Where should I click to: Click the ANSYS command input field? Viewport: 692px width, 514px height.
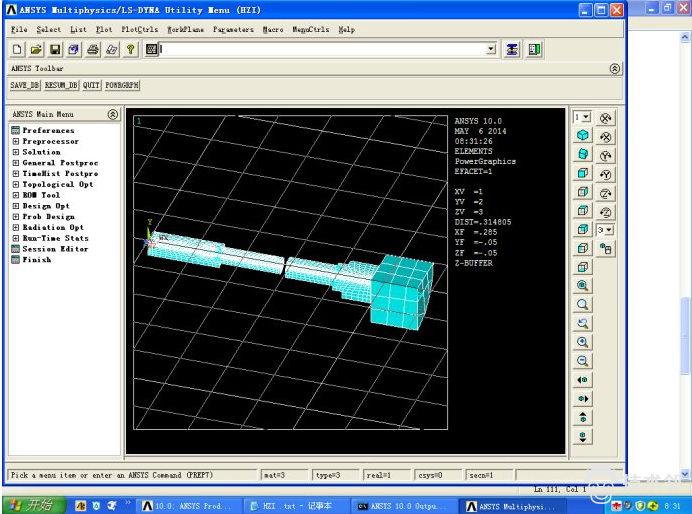tap(320, 49)
